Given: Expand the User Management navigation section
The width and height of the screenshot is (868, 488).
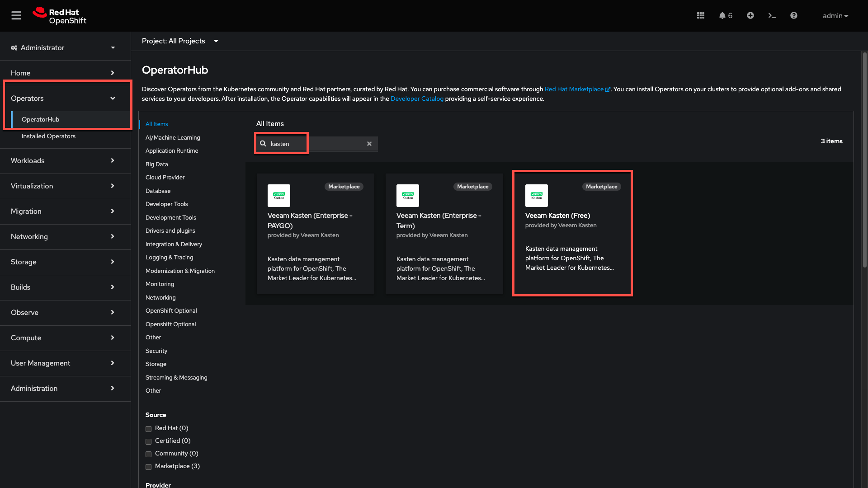Looking at the screenshot, I should pyautogui.click(x=65, y=363).
